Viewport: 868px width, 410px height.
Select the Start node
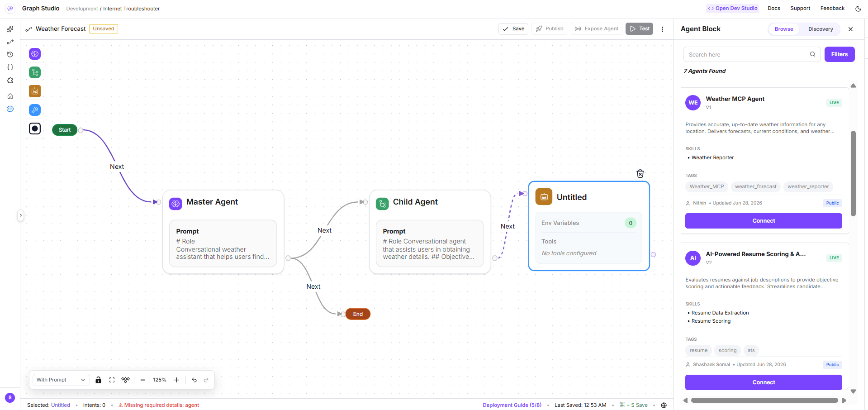(65, 130)
